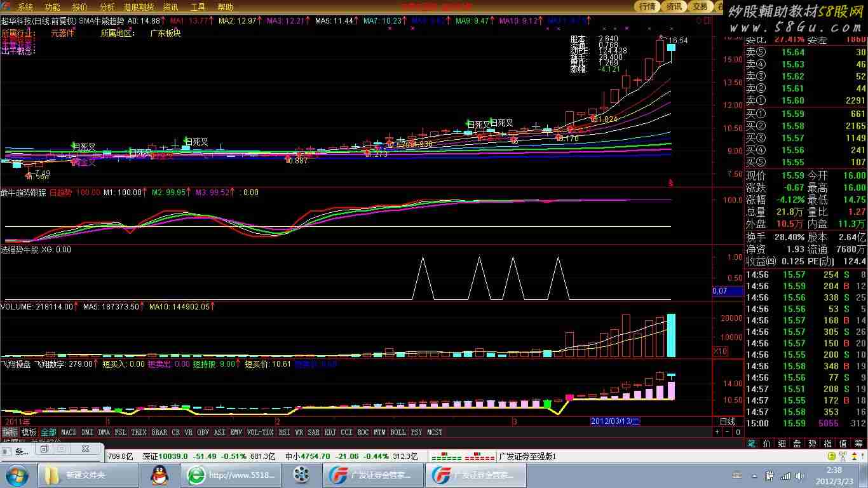Switch to the MTM indicator
The height and width of the screenshot is (488, 868).
tap(379, 432)
